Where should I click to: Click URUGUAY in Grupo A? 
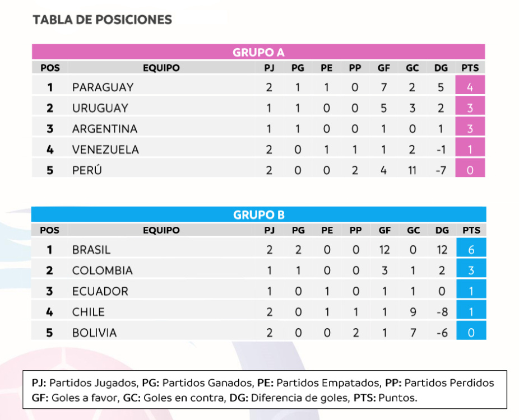coord(100,108)
